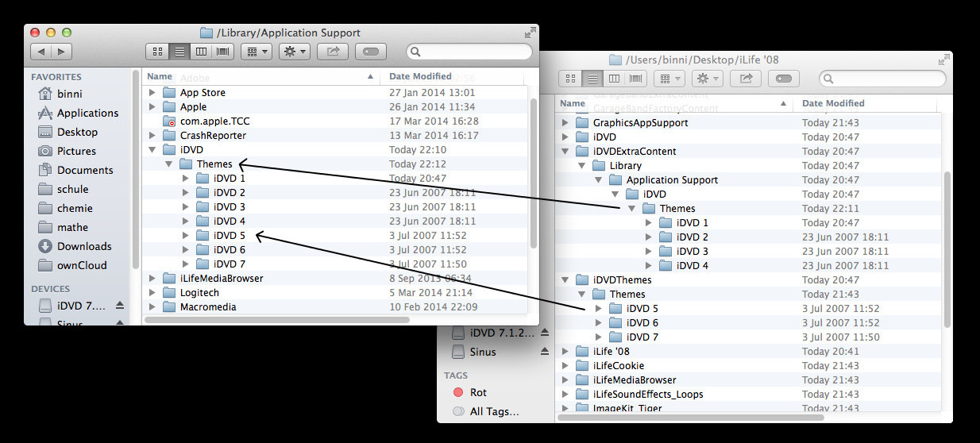Eject Sinus volume in iLife '08 sidebar
Screen dimensions: 980x443
[545, 352]
